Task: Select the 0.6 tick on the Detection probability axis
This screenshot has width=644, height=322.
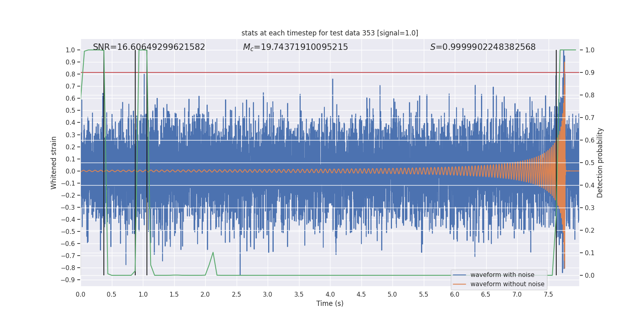Action: [x=590, y=140]
